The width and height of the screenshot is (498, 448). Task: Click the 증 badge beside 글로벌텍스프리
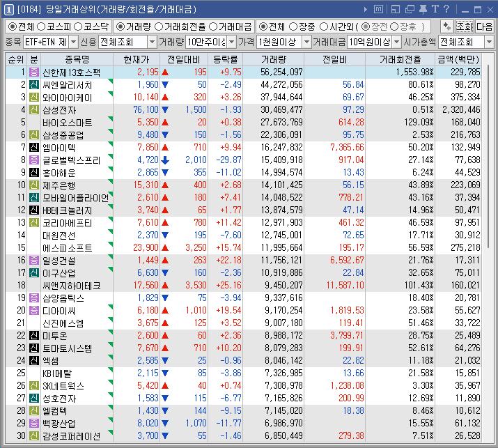[x=34, y=160]
